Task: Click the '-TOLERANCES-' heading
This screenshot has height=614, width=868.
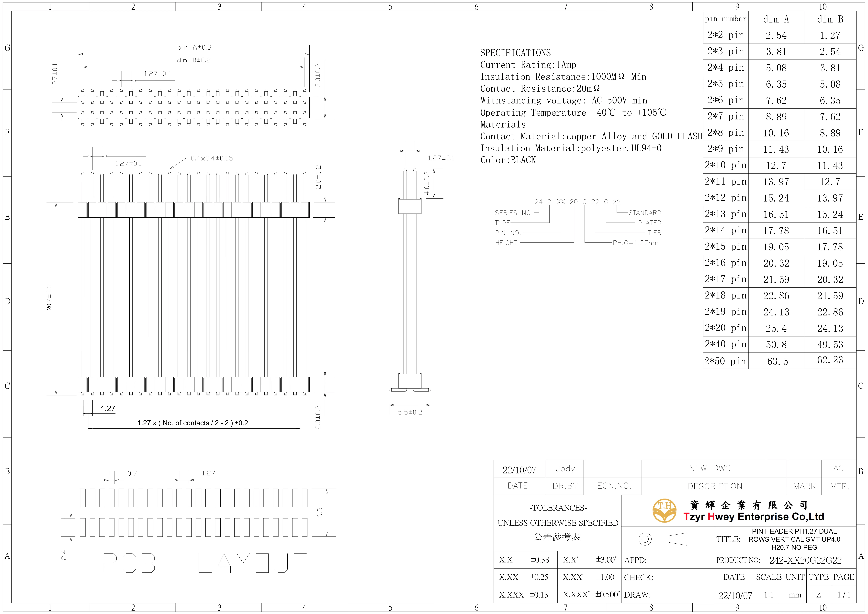Action: pyautogui.click(x=558, y=508)
